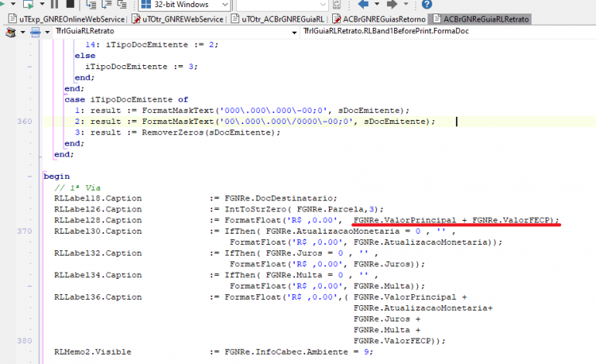
Task: Click the gutter at line number 370
Action: [25, 231]
